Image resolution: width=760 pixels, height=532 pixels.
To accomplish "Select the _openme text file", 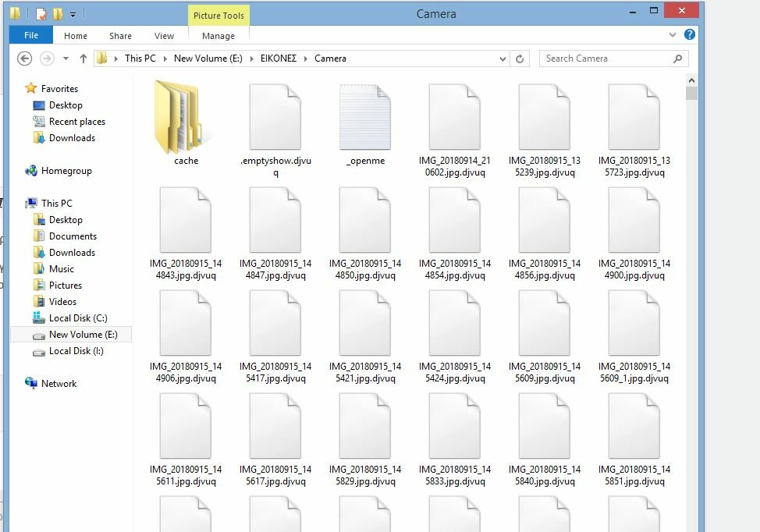I will click(x=365, y=123).
